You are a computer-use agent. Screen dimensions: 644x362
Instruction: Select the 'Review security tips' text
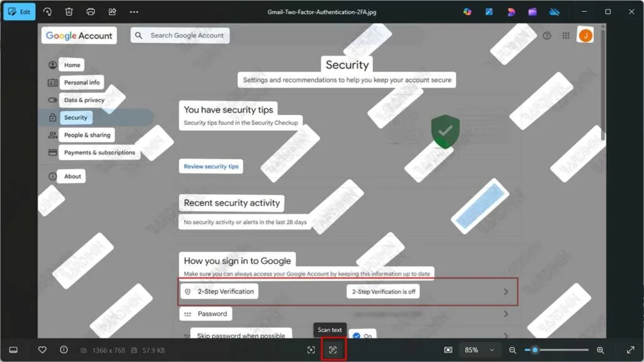click(x=211, y=166)
